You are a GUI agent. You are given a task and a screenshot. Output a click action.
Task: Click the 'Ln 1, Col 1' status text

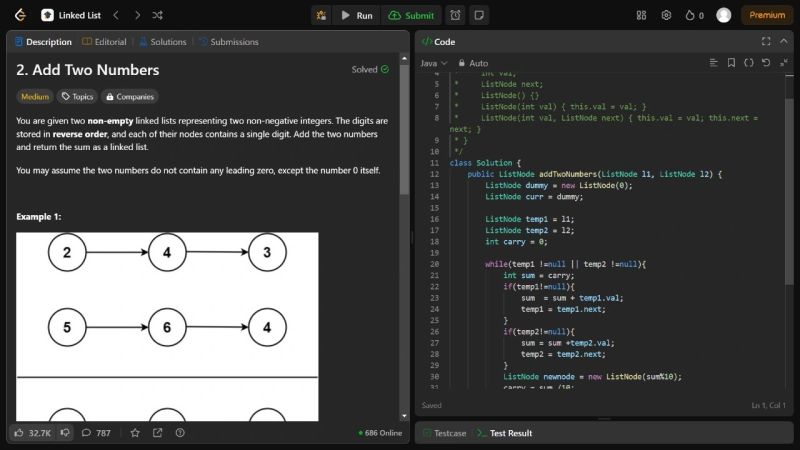[768, 405]
